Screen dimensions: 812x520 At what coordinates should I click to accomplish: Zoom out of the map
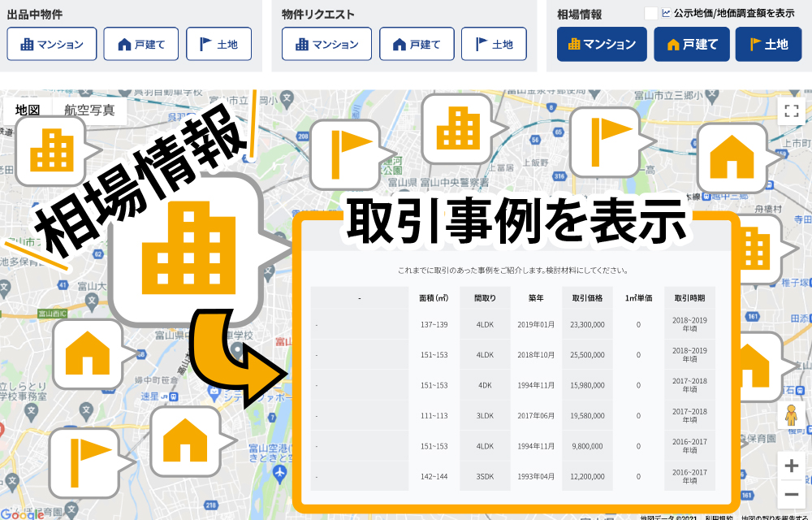791,493
